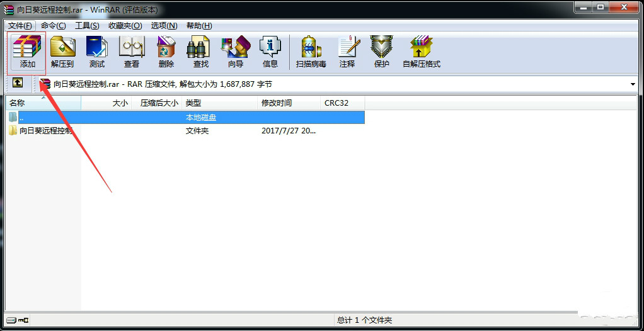644x331 pixels.
Task: Run the 测试 (Test) archive tool
Action: 97,52
